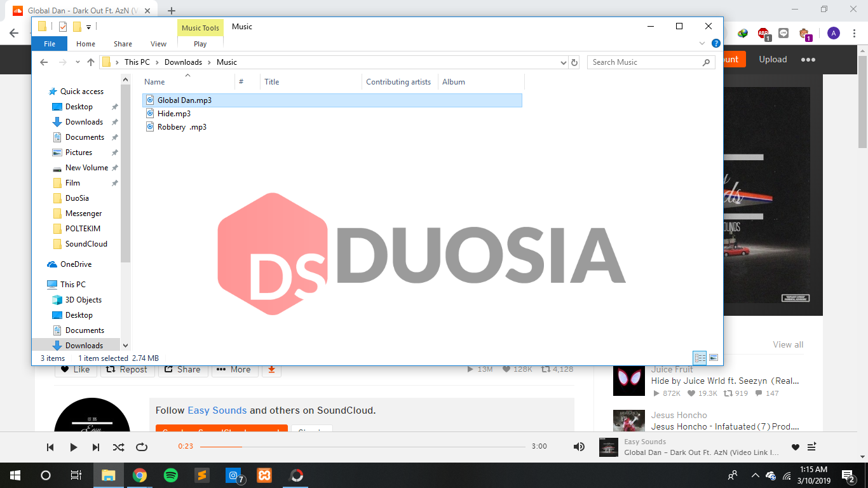868x488 pixels.
Task: Click the Back arrow in File Explorer
Action: pyautogui.click(x=44, y=62)
